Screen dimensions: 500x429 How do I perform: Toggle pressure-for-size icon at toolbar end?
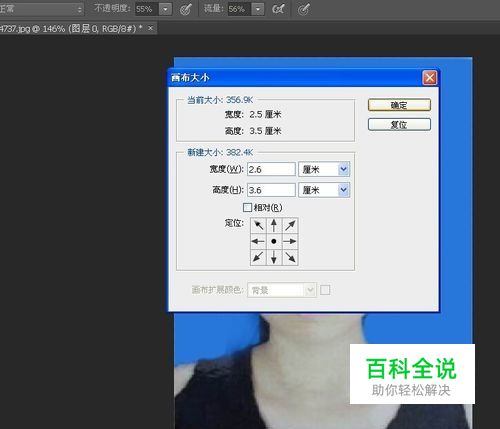tap(304, 9)
